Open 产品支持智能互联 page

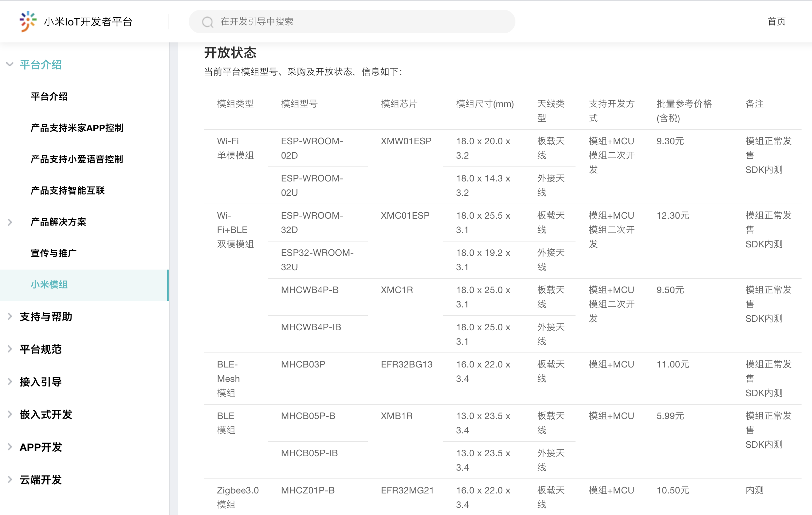pos(68,191)
